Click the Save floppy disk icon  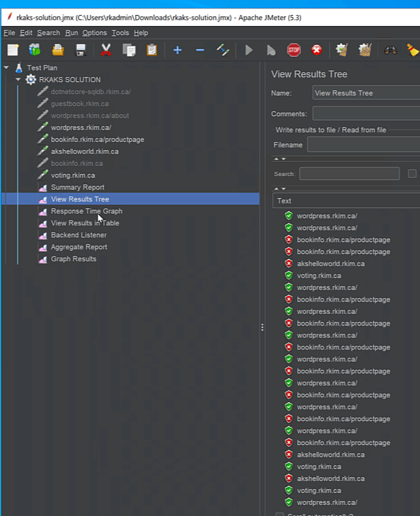[81, 50]
